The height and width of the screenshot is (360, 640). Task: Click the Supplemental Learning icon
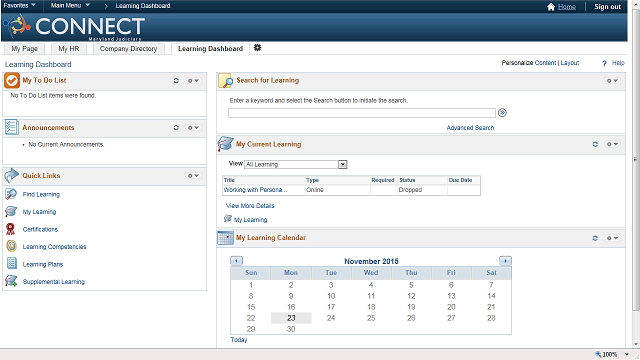(11, 281)
